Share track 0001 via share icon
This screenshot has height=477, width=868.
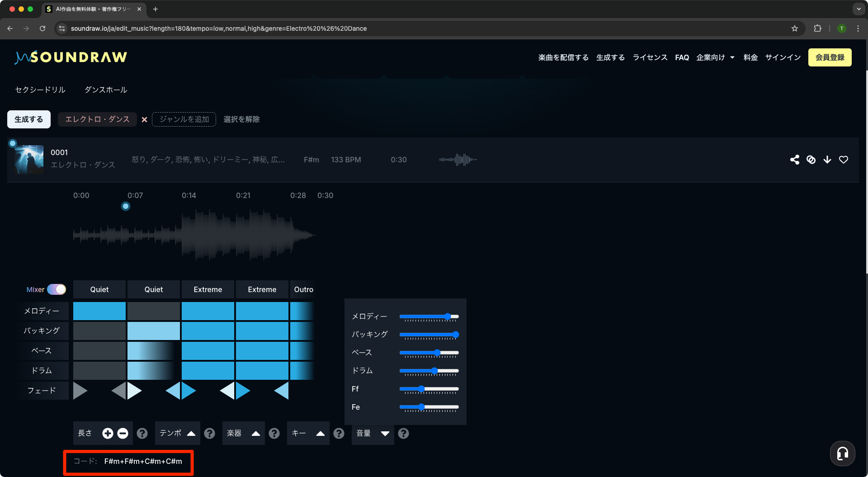coord(794,160)
